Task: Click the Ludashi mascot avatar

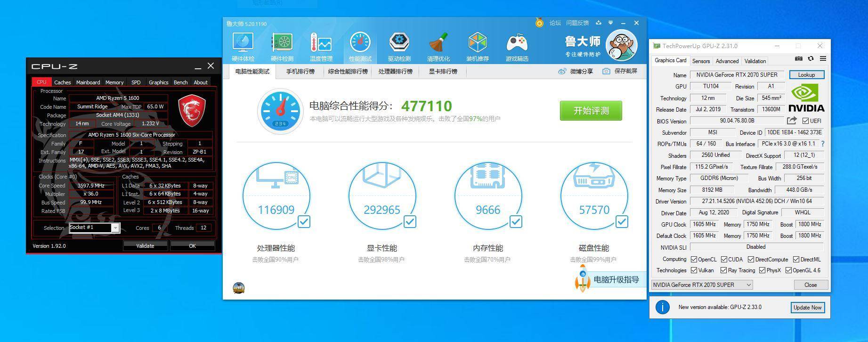Action: pyautogui.click(x=622, y=46)
